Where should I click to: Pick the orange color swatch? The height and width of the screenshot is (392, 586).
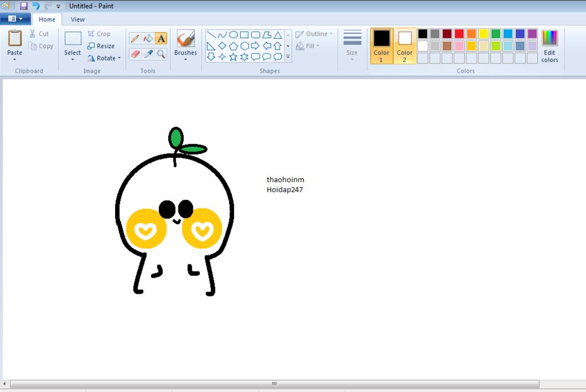(x=472, y=34)
